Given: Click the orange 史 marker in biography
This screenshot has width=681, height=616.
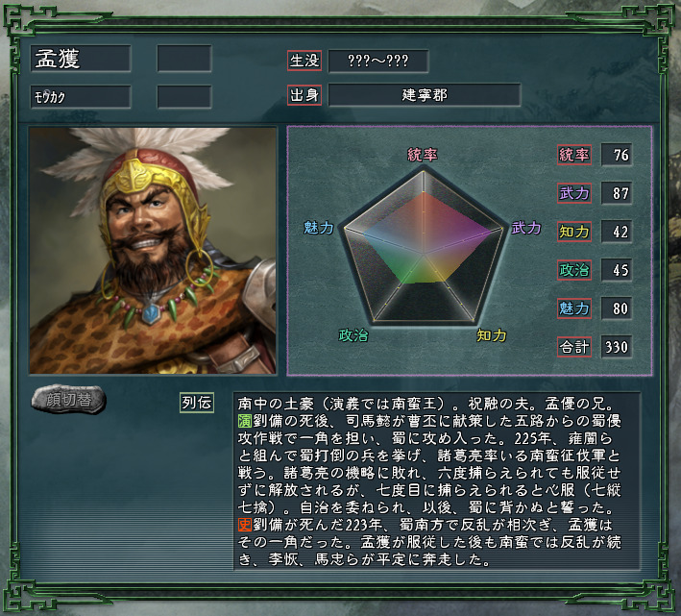Looking at the screenshot, I should pyautogui.click(x=245, y=525).
